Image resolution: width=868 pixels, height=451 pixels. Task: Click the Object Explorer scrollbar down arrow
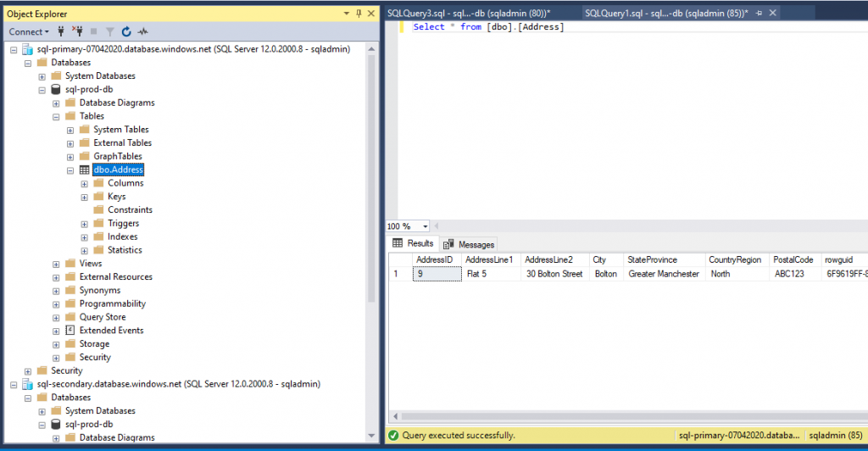tap(371, 436)
